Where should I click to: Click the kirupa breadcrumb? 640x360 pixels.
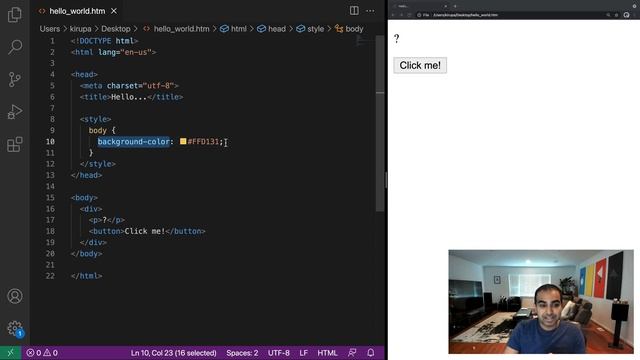pos(80,29)
